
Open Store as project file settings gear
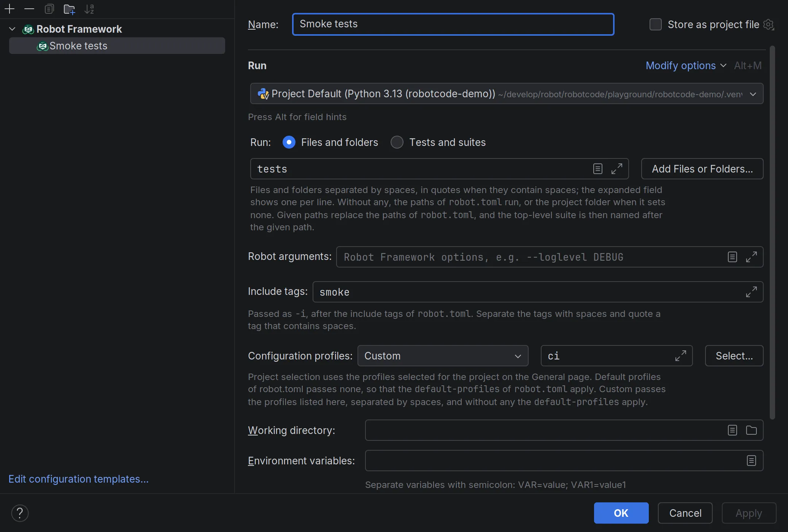[x=769, y=24]
